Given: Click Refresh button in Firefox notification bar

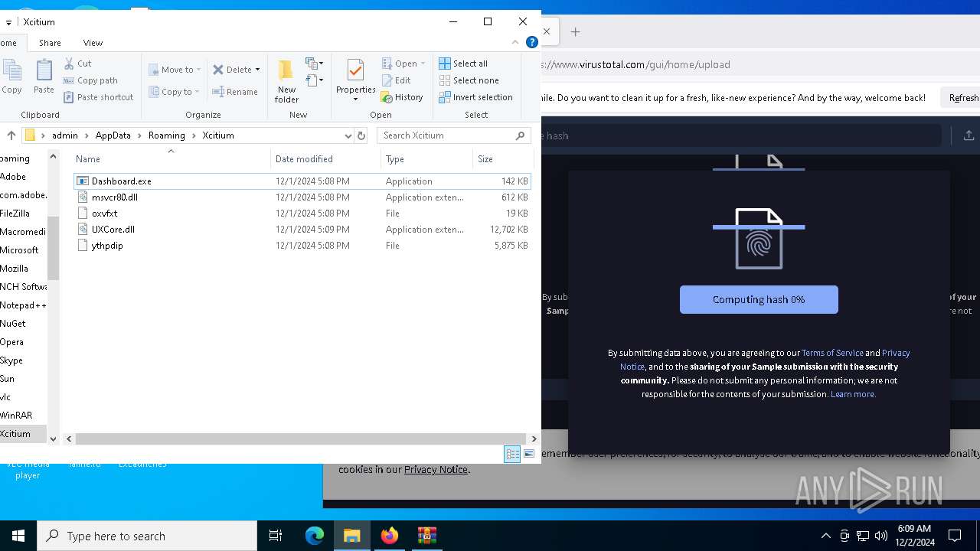Looking at the screenshot, I should point(963,98).
